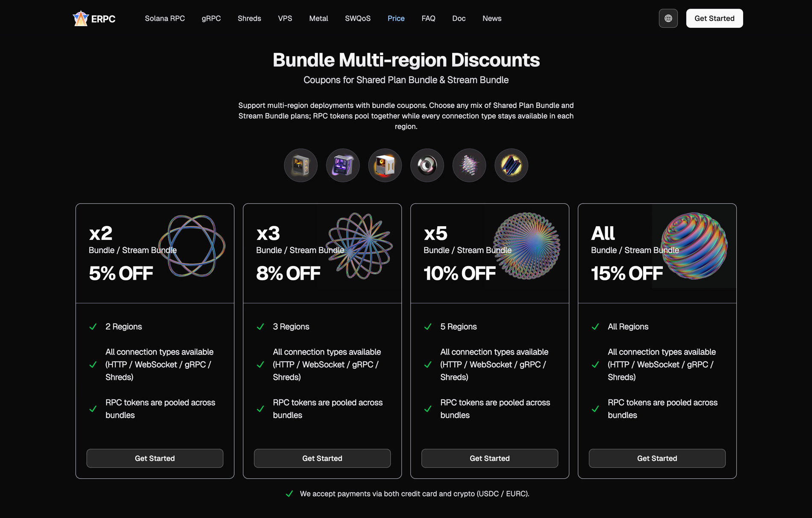Open the language globe icon
The width and height of the screenshot is (812, 518).
pyautogui.click(x=668, y=18)
